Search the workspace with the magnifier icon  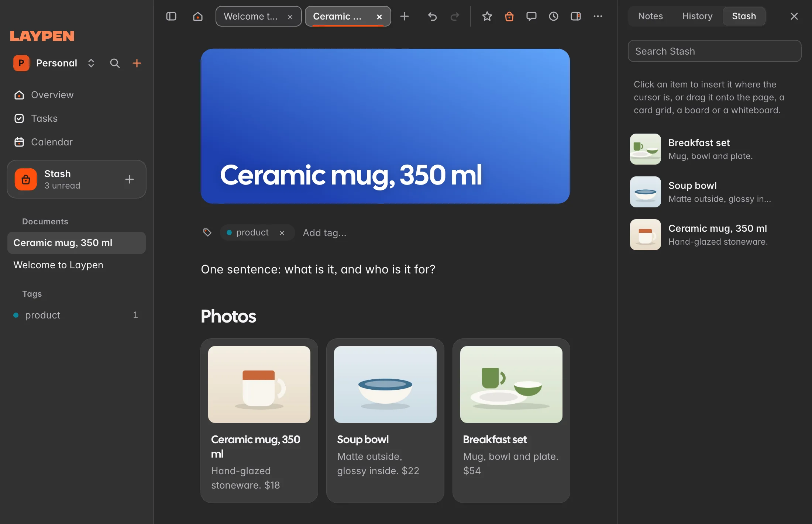(x=115, y=63)
